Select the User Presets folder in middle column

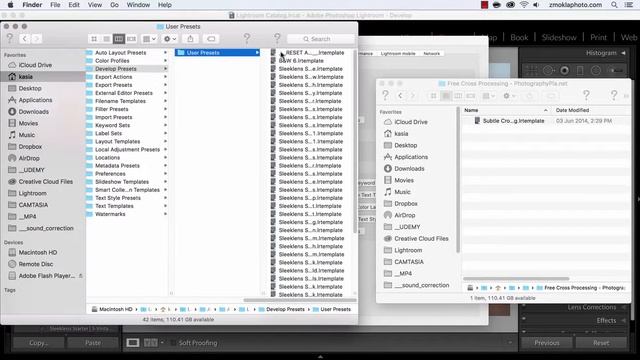tap(218, 53)
